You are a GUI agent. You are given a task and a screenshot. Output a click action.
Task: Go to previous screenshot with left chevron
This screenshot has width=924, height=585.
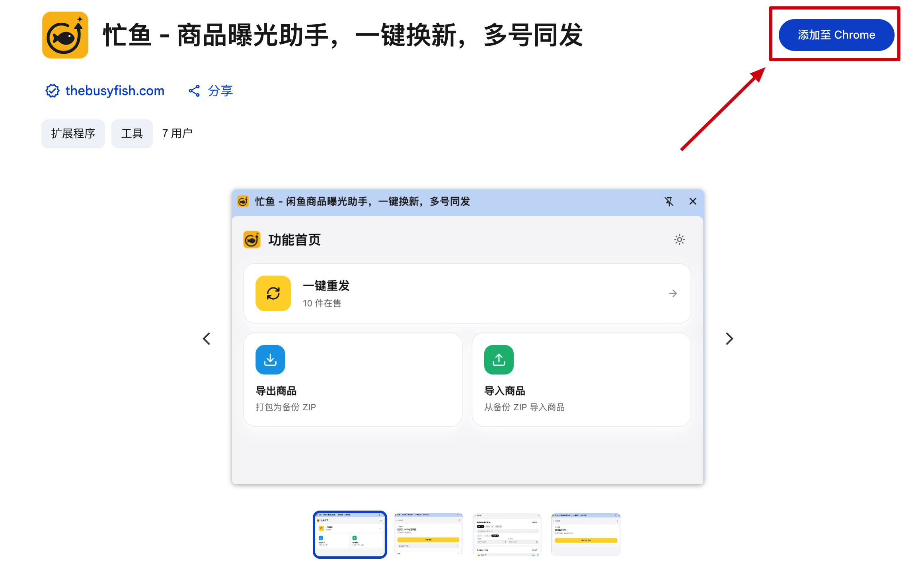(x=207, y=339)
